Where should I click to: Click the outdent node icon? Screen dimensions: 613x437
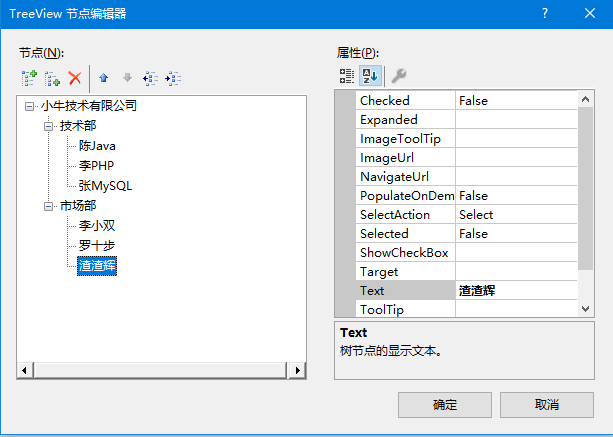151,77
